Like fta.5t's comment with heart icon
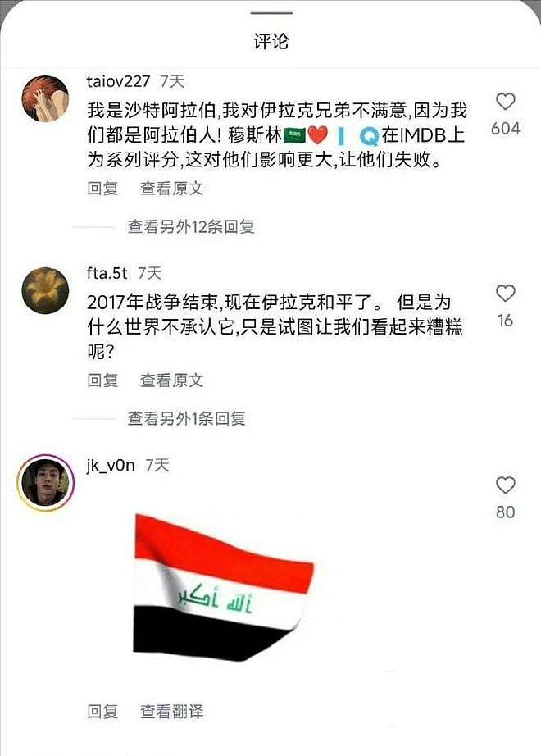 pyautogui.click(x=505, y=294)
